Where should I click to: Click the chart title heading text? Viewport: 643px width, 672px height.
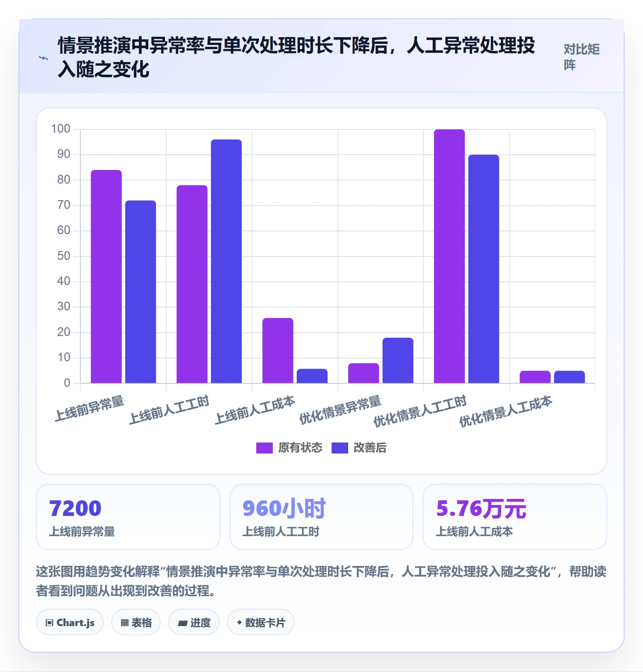[296, 57]
